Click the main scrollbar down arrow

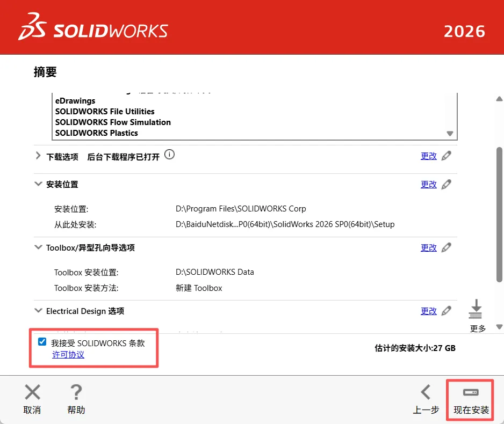click(499, 327)
